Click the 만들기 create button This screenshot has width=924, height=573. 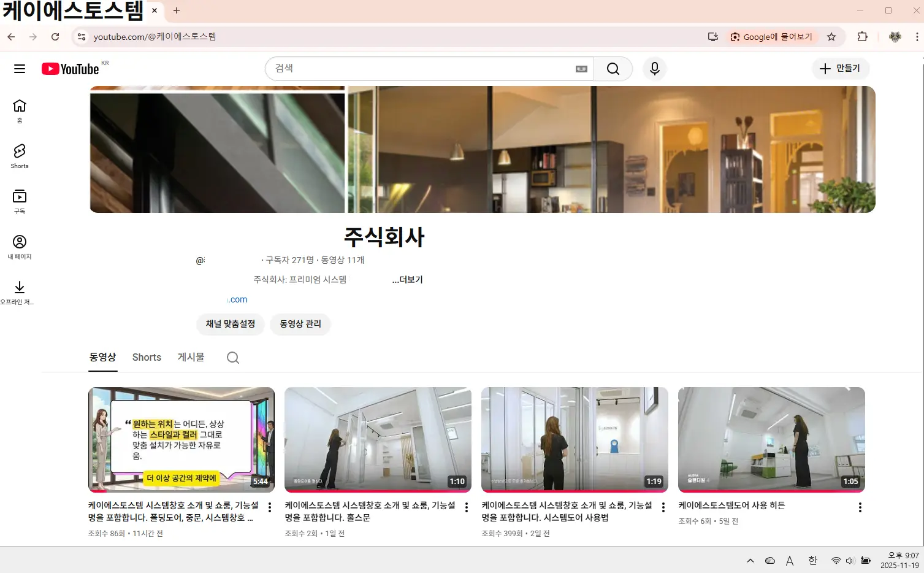tap(841, 68)
